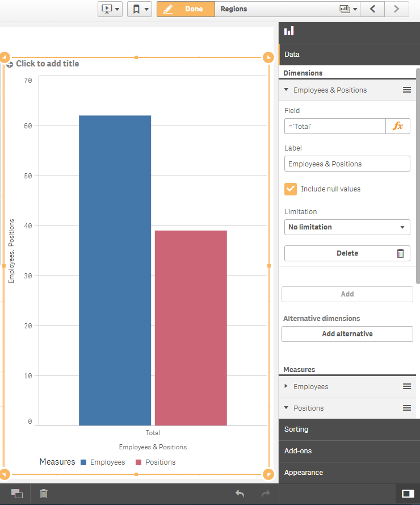Viewport: 420px width, 505px height.
Task: Open the presentation play menu icon
Action: [x=110, y=9]
